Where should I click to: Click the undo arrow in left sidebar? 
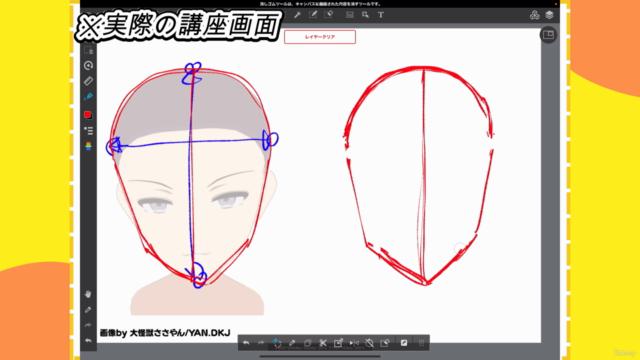coord(88,340)
